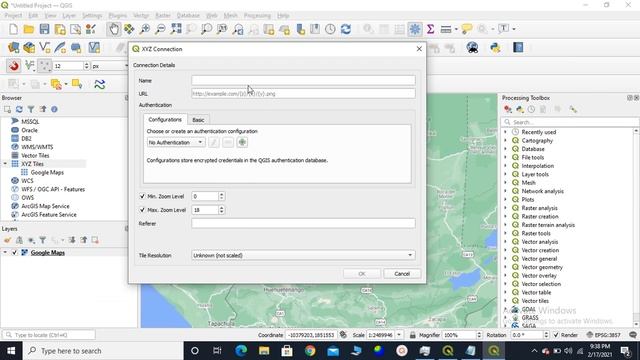This screenshot has width=640, height=360.
Task: Click the Temporal Controller clock icon
Action: pos(330,29)
